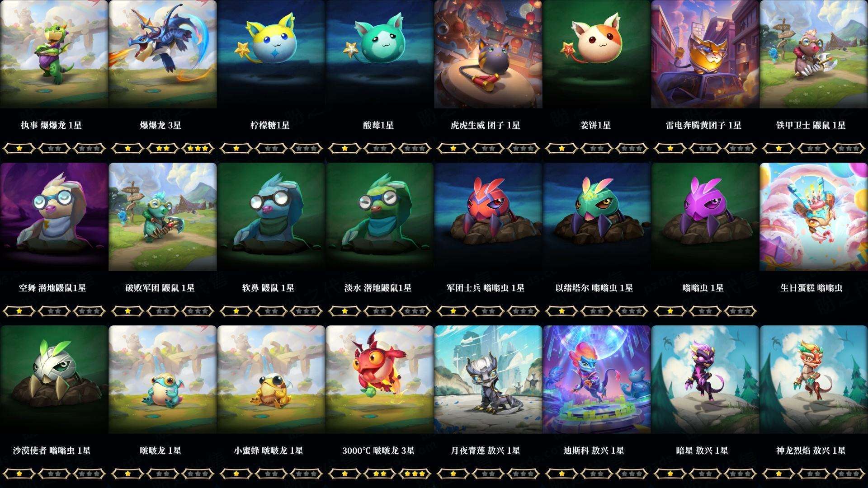Click the 生日蛋糕 嗡嗡虫 artwork

[x=814, y=217]
